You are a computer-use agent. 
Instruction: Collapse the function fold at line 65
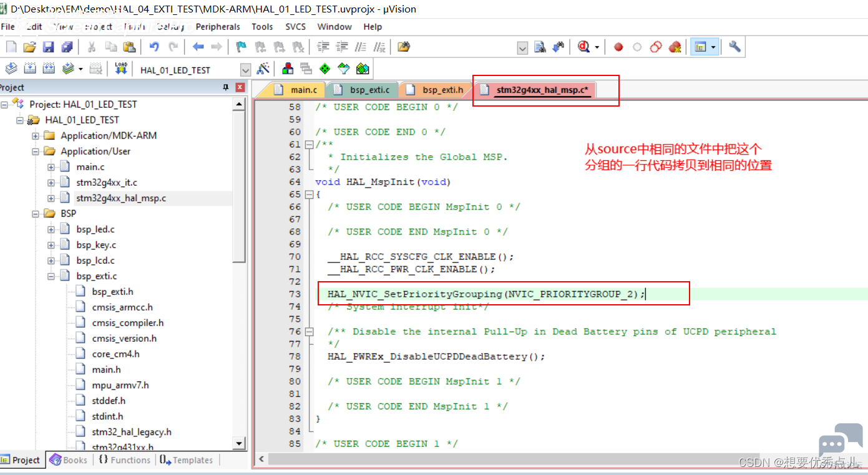(309, 194)
